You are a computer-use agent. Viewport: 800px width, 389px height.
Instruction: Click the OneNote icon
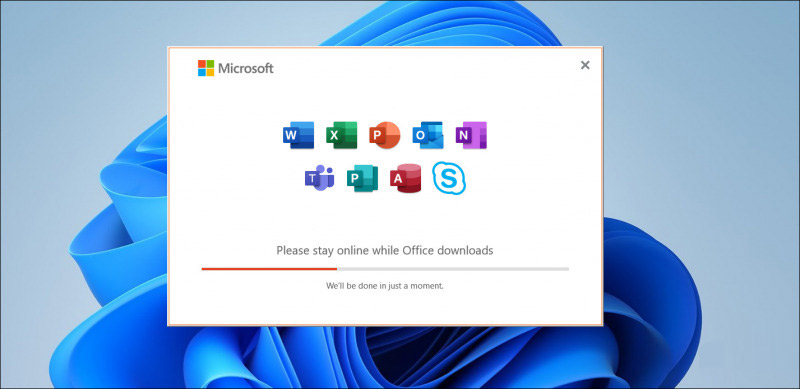click(471, 135)
